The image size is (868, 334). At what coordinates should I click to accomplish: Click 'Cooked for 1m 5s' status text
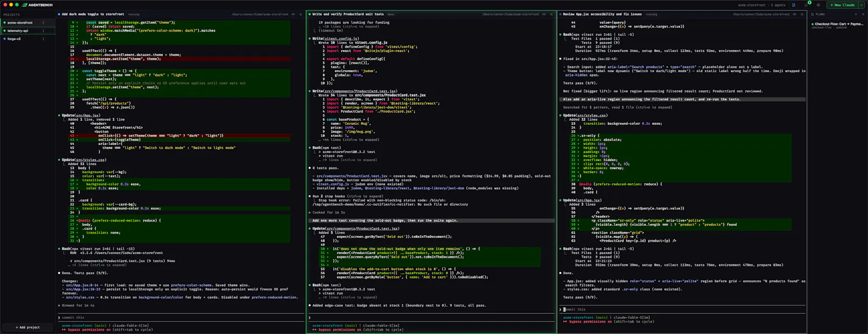[329, 212]
